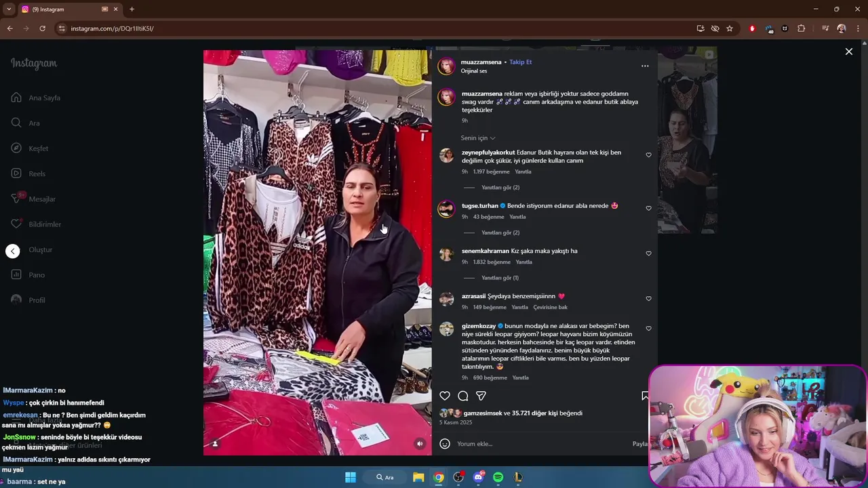Save post with bookmark icon
The width and height of the screenshot is (868, 488).
click(x=644, y=396)
